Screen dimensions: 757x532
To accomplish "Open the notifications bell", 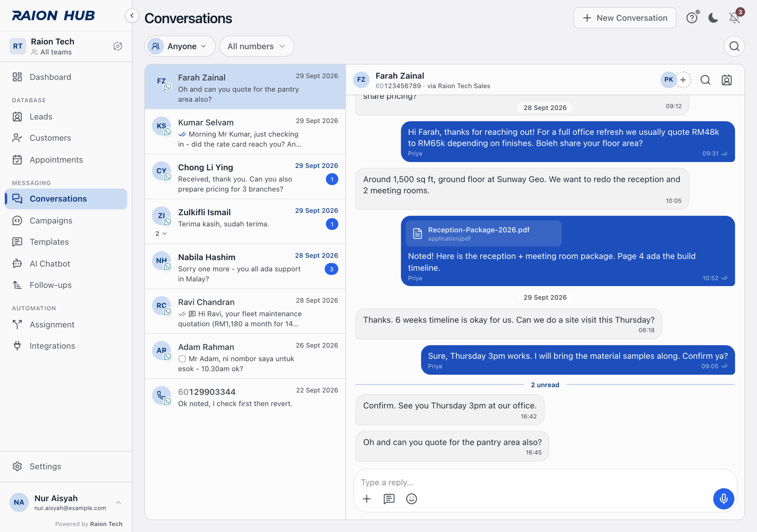I will coord(735,17).
